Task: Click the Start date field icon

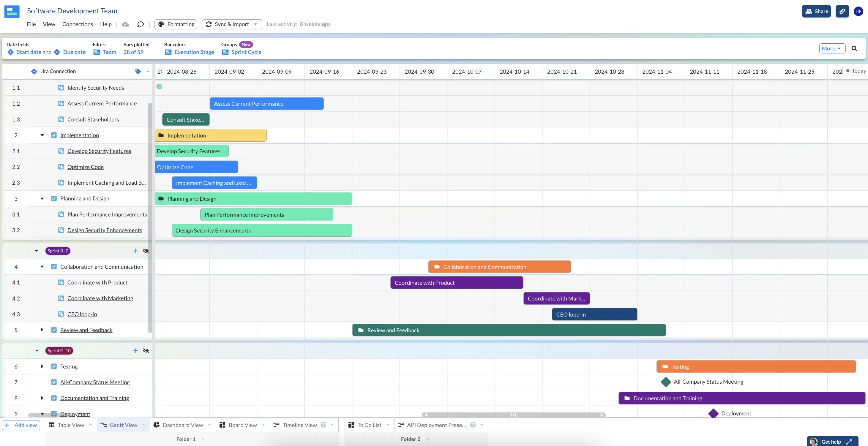Action: pos(10,52)
